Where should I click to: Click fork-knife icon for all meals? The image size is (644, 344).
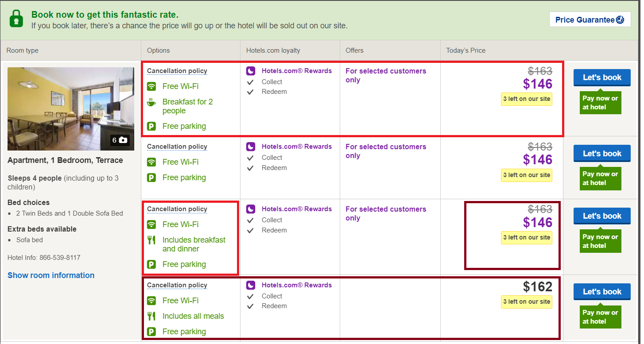[x=151, y=316]
